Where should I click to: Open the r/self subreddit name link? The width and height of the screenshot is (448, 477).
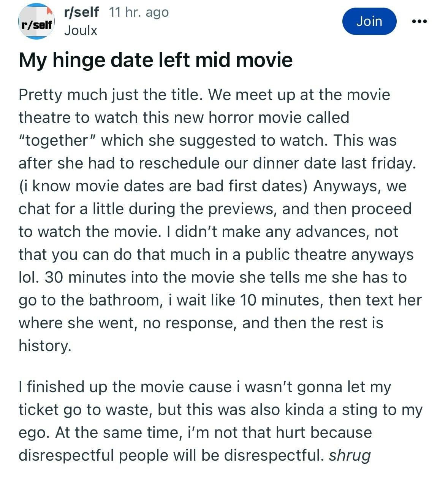coord(81,12)
